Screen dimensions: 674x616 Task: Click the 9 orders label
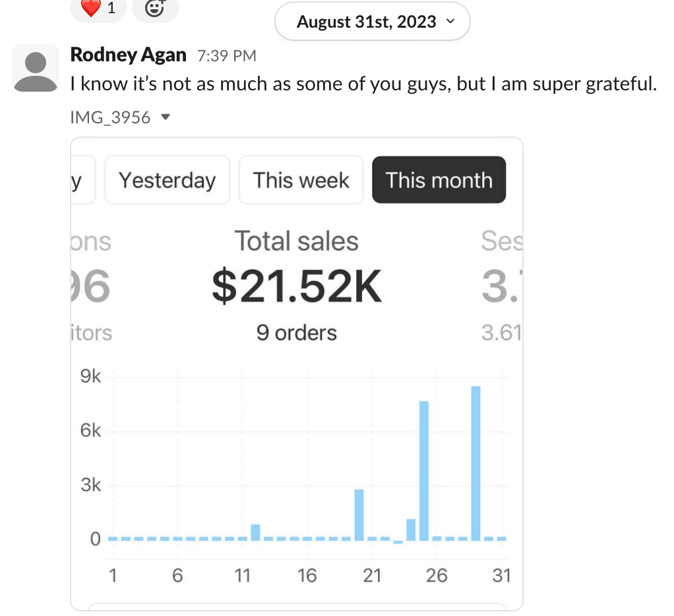click(296, 332)
